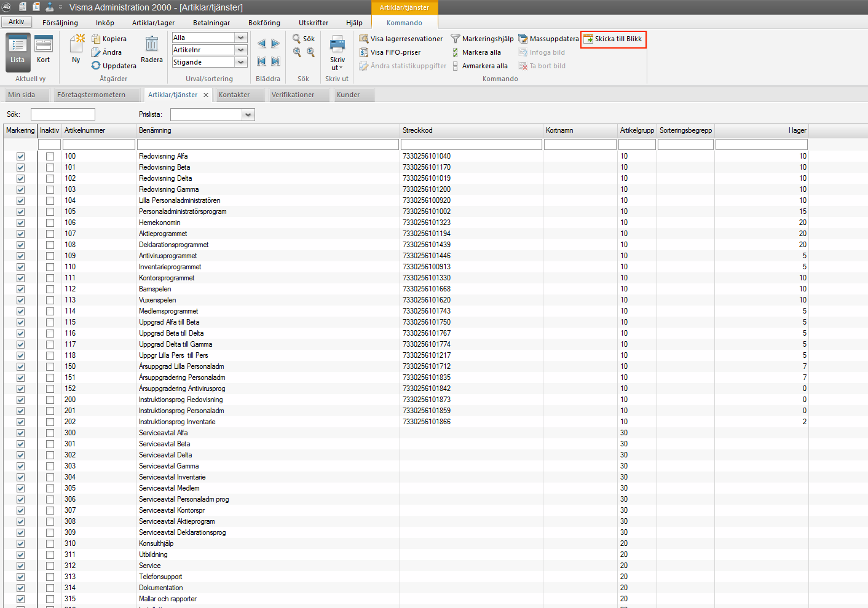Jump to first record
The image size is (868, 608).
click(262, 61)
